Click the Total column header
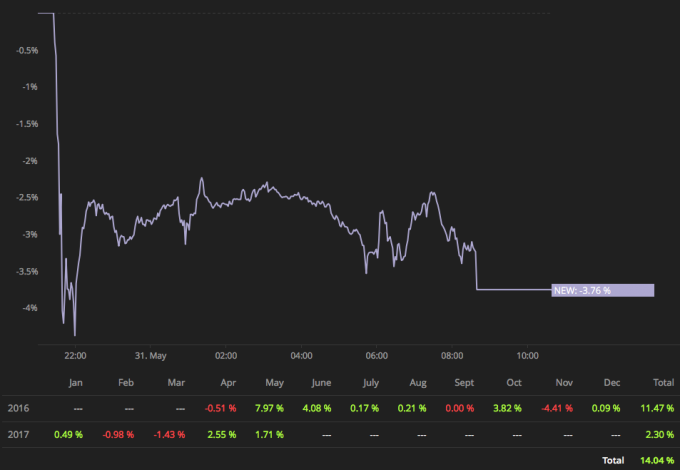This screenshot has height=470, width=680. coord(664,382)
